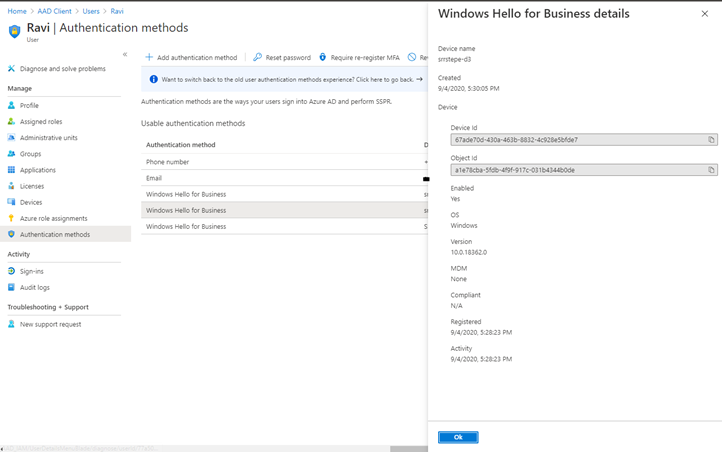Click the Applications grid icon
Screen dimensions: 722x452
pos(12,170)
